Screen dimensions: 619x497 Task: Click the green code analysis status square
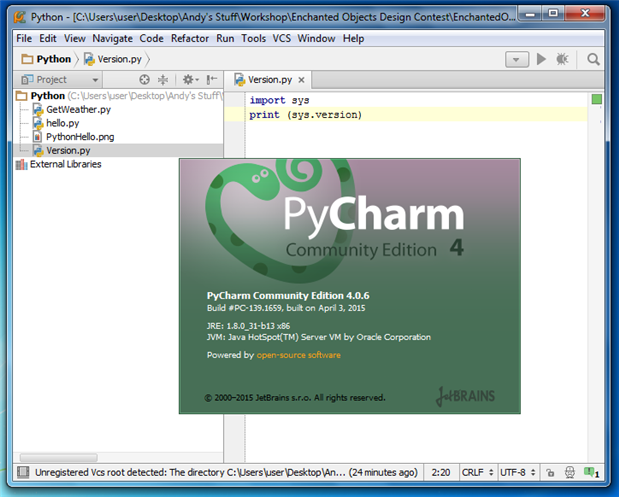point(596,99)
